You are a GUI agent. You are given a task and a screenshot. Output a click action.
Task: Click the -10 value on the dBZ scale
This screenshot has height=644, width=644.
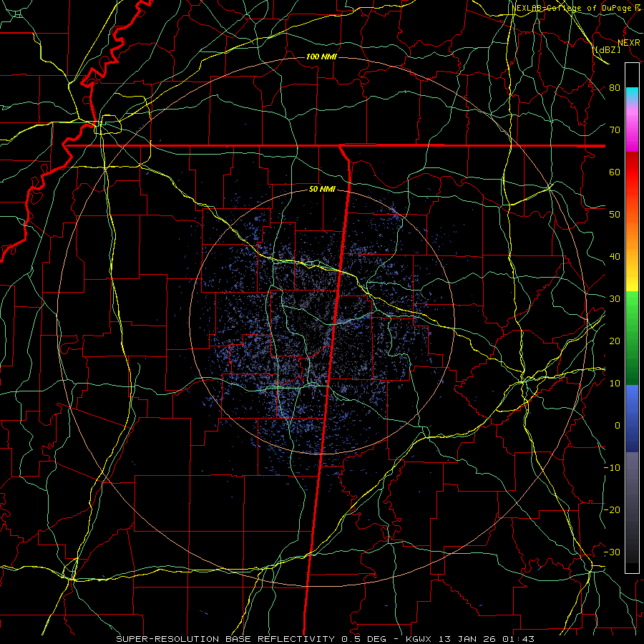pyautogui.click(x=612, y=468)
